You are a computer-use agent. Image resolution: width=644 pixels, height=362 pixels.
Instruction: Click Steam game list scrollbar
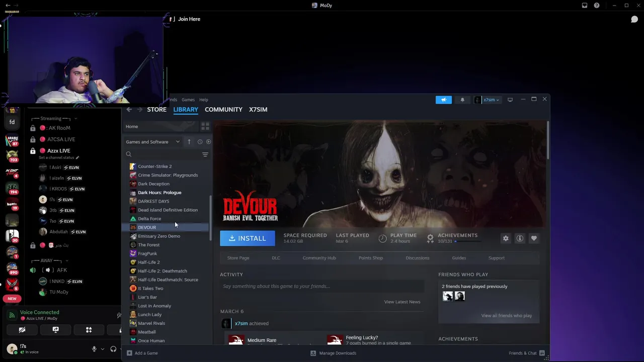tap(210, 219)
